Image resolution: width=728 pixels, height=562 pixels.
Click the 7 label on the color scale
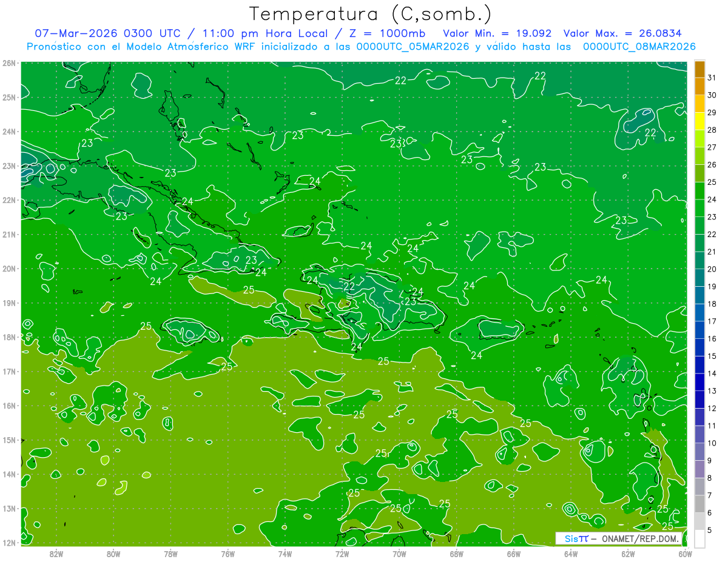710,495
